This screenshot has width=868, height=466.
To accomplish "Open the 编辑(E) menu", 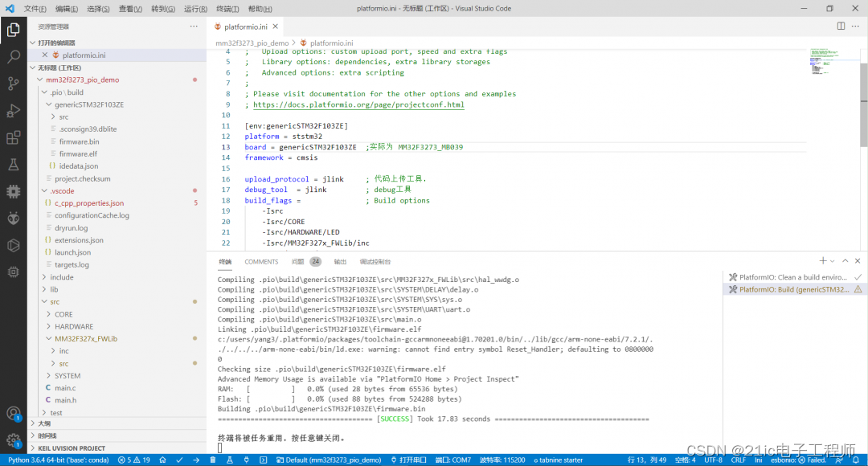I will click(67, 9).
